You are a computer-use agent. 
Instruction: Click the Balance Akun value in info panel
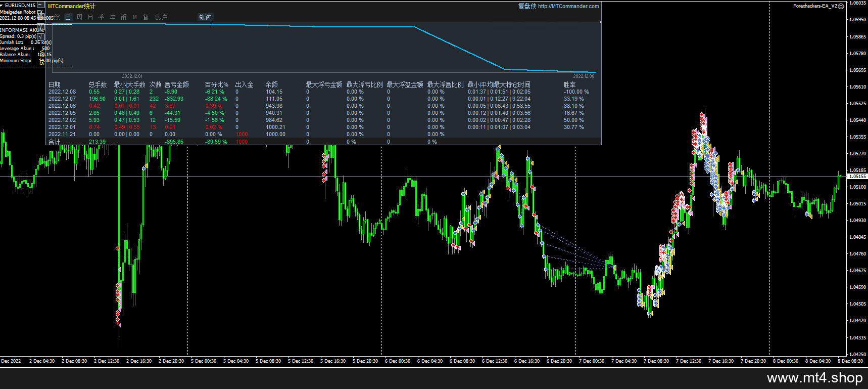pos(44,55)
